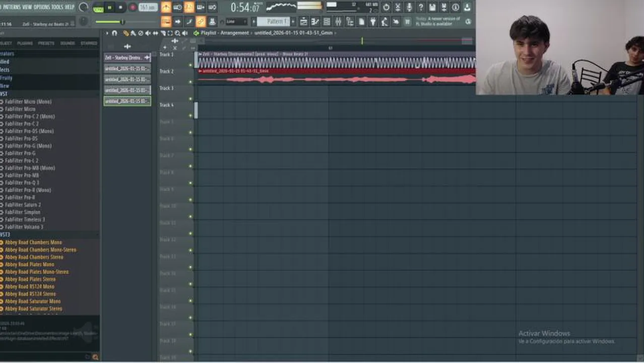644x363 pixels.
Task: Select the playlist Zoom tool
Action: pyautogui.click(x=177, y=33)
